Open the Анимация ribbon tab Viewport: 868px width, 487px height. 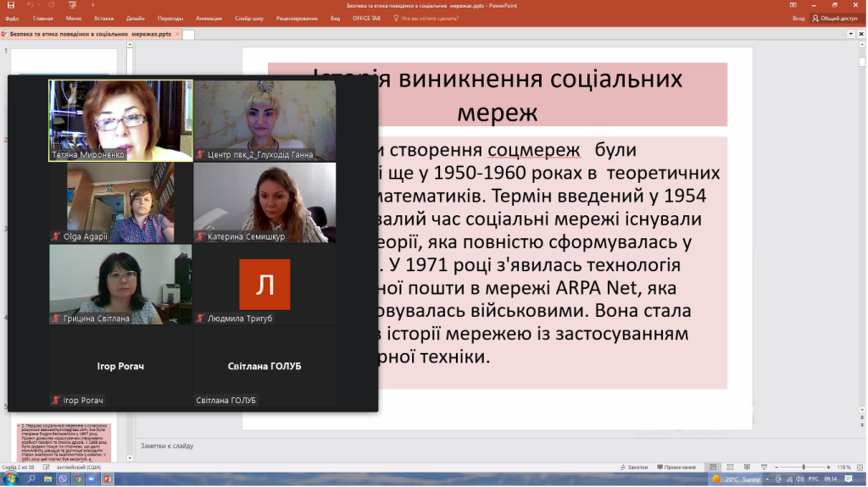[x=207, y=18]
